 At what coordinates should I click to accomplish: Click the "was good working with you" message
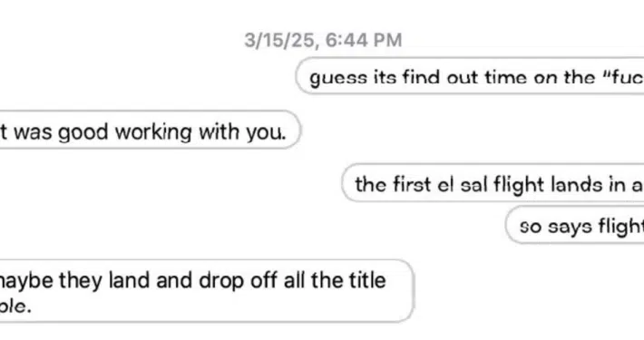tap(150, 130)
